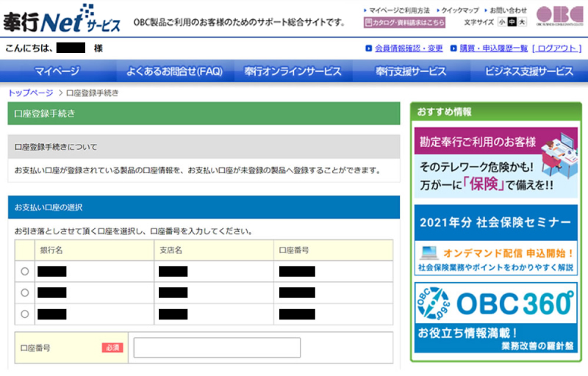Select the third bank account radio button
The width and height of the screenshot is (588, 376).
(25, 314)
